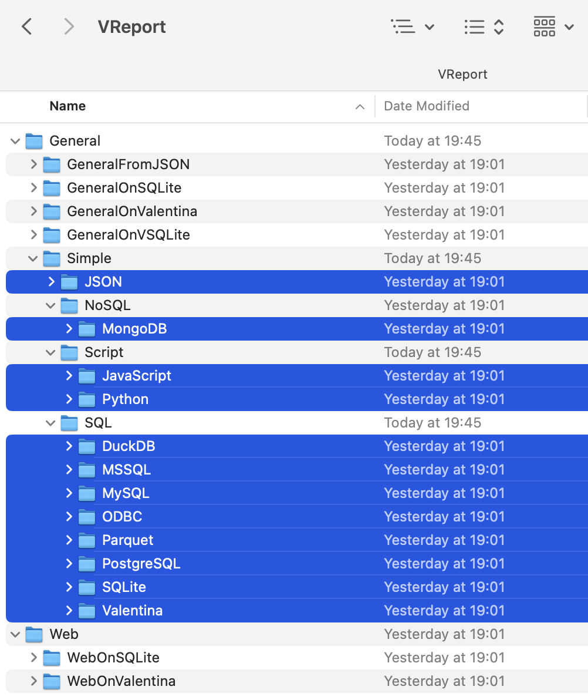Click the NoSQL folder icon
588x700 pixels.
69,306
